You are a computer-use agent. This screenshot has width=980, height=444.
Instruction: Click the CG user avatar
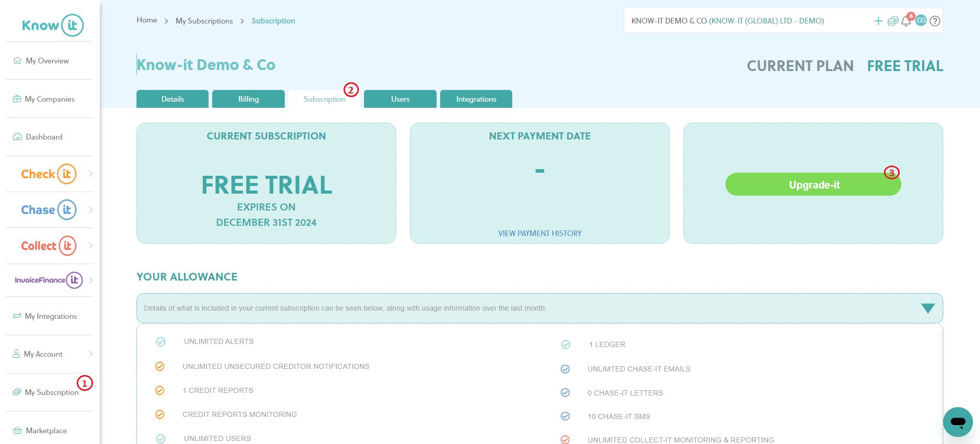921,20
